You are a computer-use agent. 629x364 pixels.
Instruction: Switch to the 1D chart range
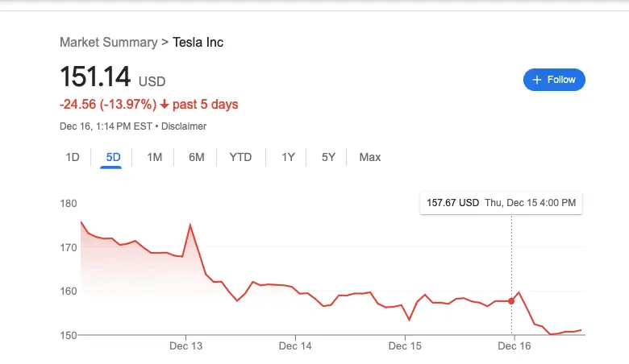73,157
